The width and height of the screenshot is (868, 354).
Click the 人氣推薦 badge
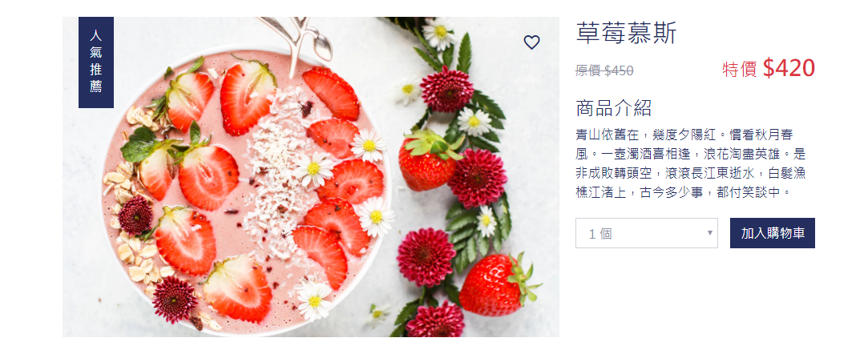tap(95, 62)
